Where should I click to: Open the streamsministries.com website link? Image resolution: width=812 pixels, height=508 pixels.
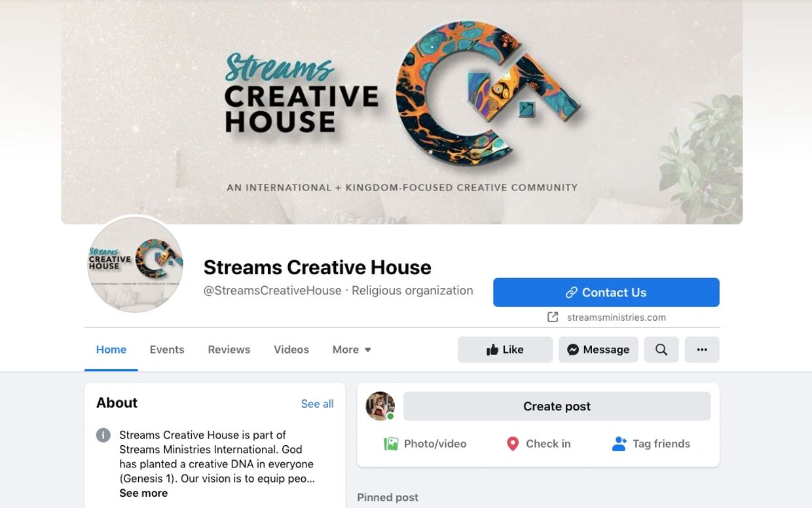[616, 317]
